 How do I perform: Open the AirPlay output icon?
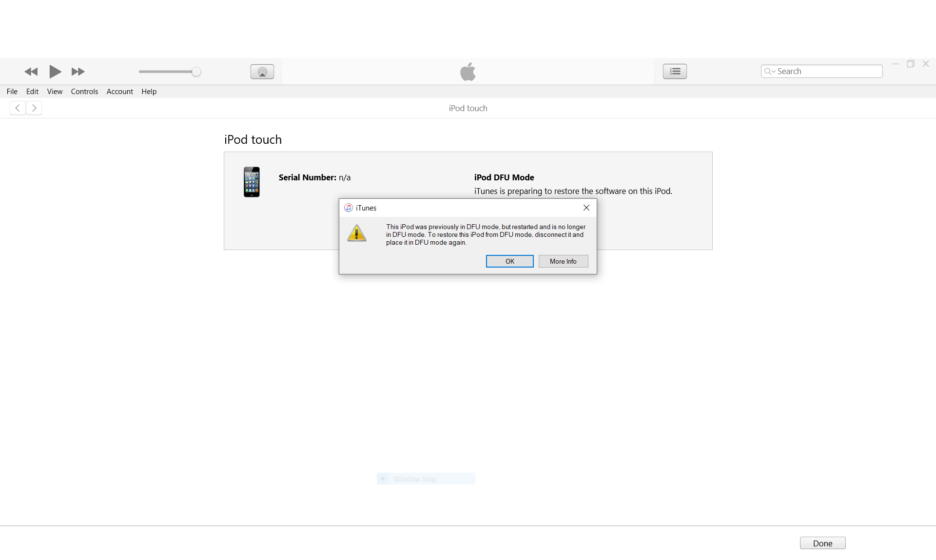point(262,72)
